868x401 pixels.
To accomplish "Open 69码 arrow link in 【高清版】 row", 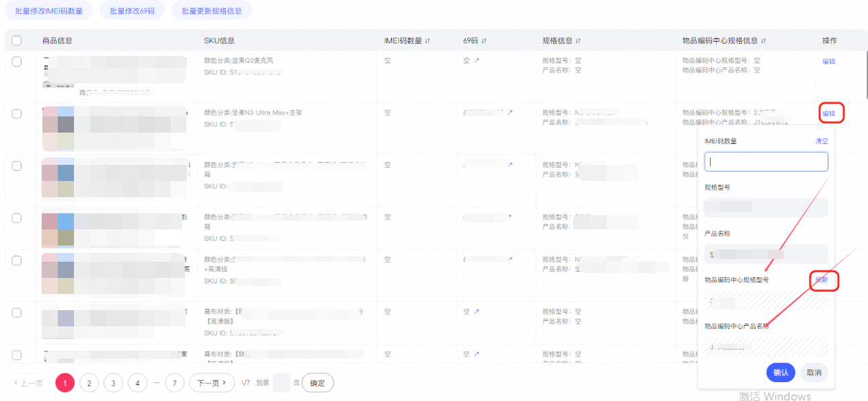I will [x=477, y=312].
